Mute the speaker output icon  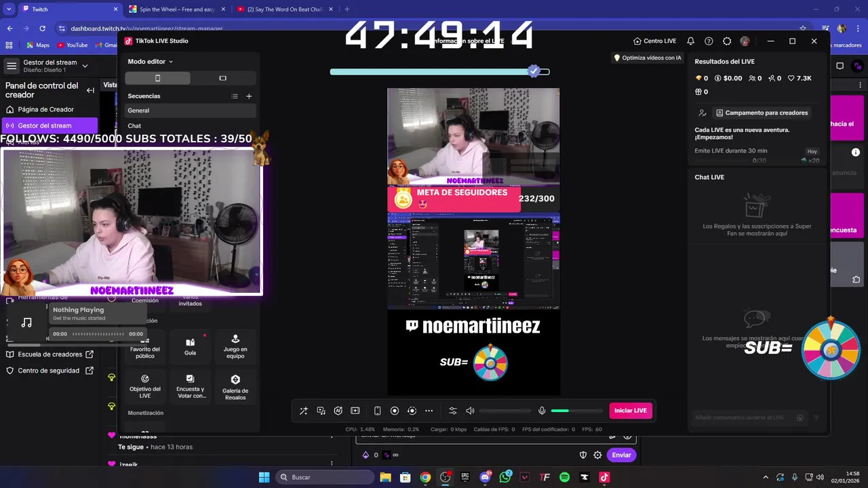(x=470, y=411)
